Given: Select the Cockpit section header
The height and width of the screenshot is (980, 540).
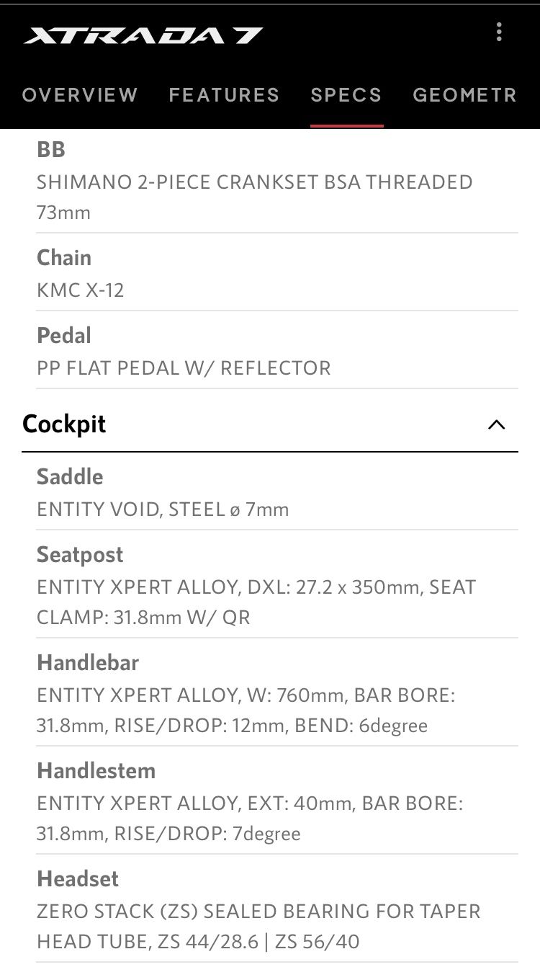Looking at the screenshot, I should pyautogui.click(x=64, y=424).
